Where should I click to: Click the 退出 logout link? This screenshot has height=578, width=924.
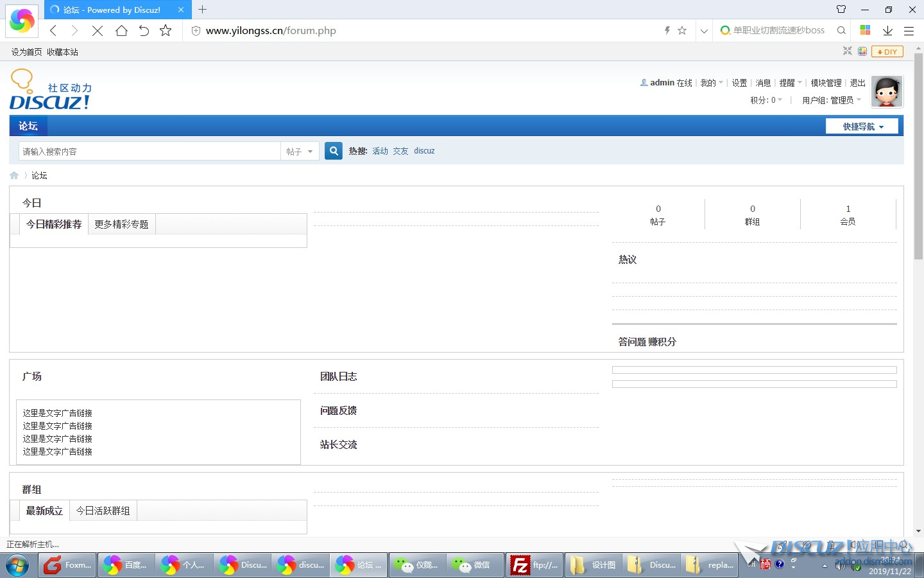coord(857,83)
